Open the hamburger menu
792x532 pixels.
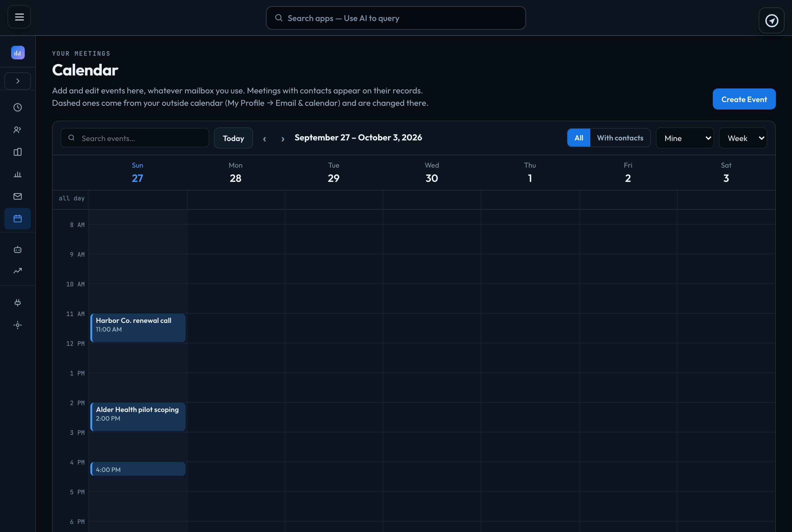(x=19, y=17)
